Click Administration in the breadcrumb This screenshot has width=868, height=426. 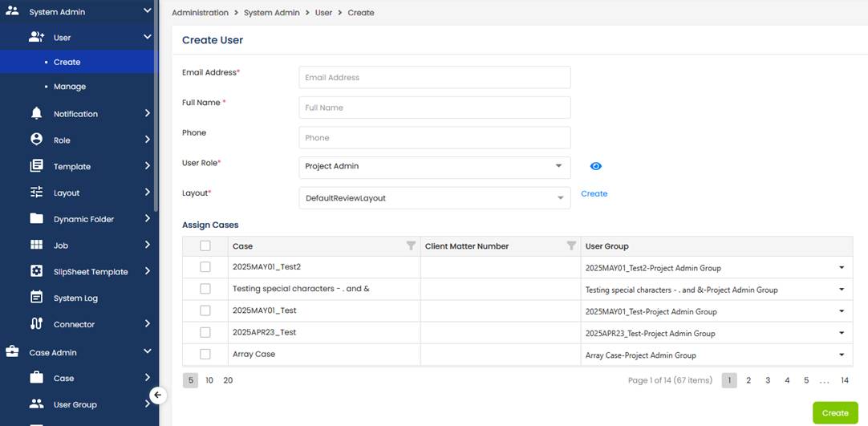coord(200,12)
